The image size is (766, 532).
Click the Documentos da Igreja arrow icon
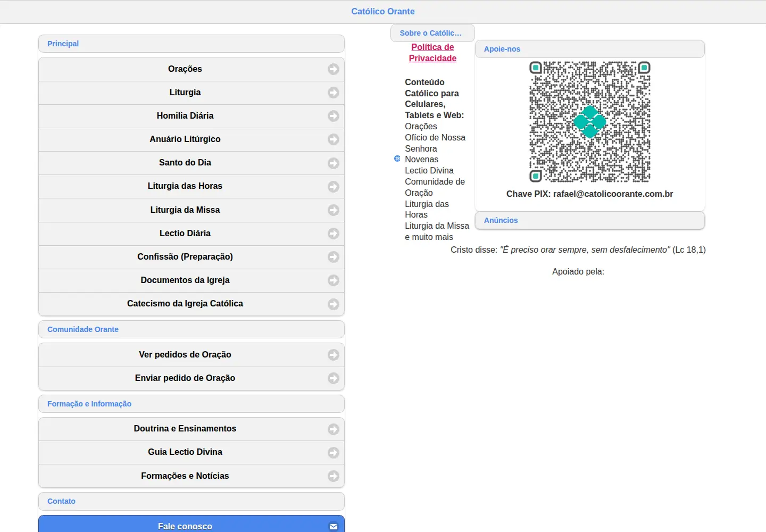pos(334,280)
